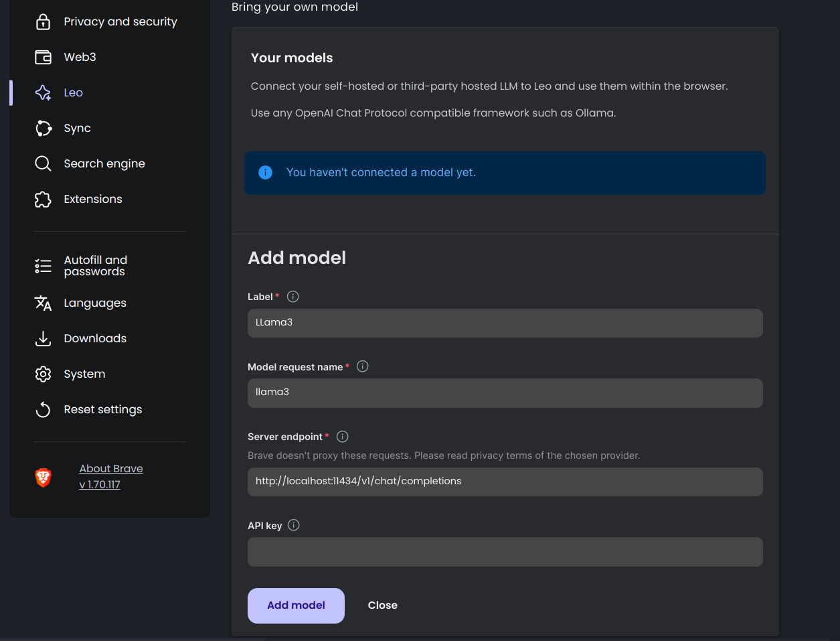Open the Model request name info tooltip
Screen dimensions: 840x641
[362, 366]
